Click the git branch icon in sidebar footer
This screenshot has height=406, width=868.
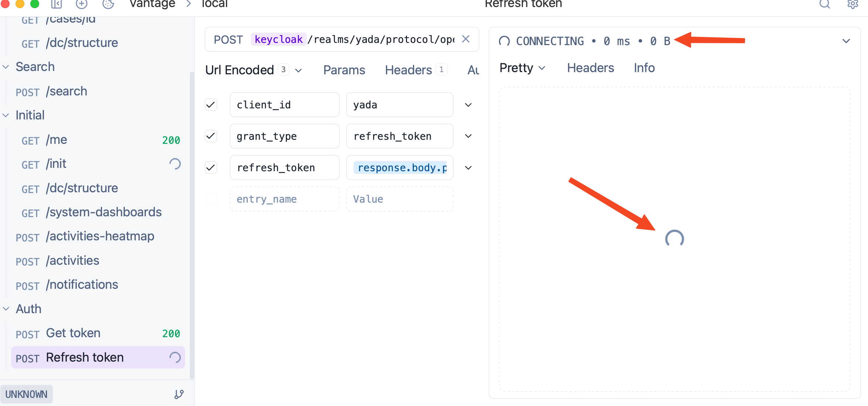click(179, 394)
